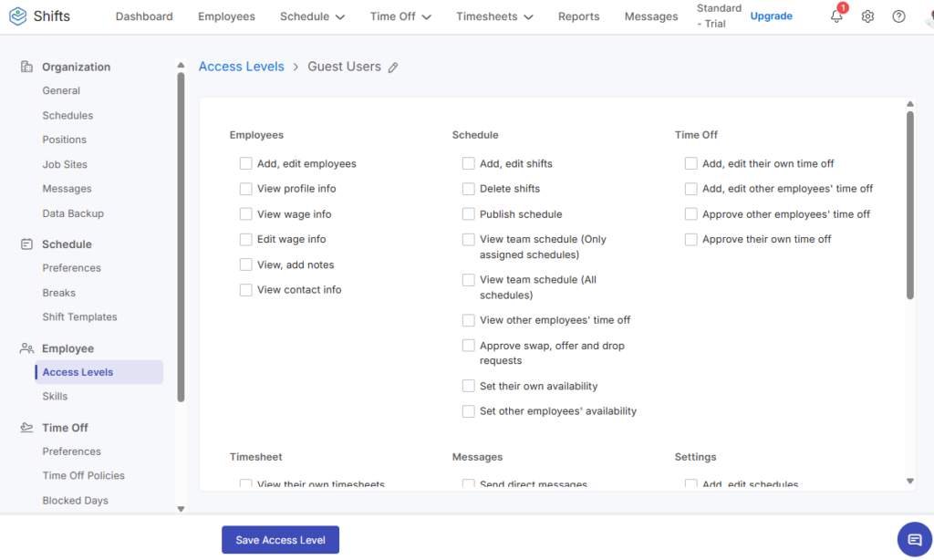This screenshot has width=934, height=560.
Task: Click the Schedule calendar icon in sidebar
Action: [x=26, y=244]
